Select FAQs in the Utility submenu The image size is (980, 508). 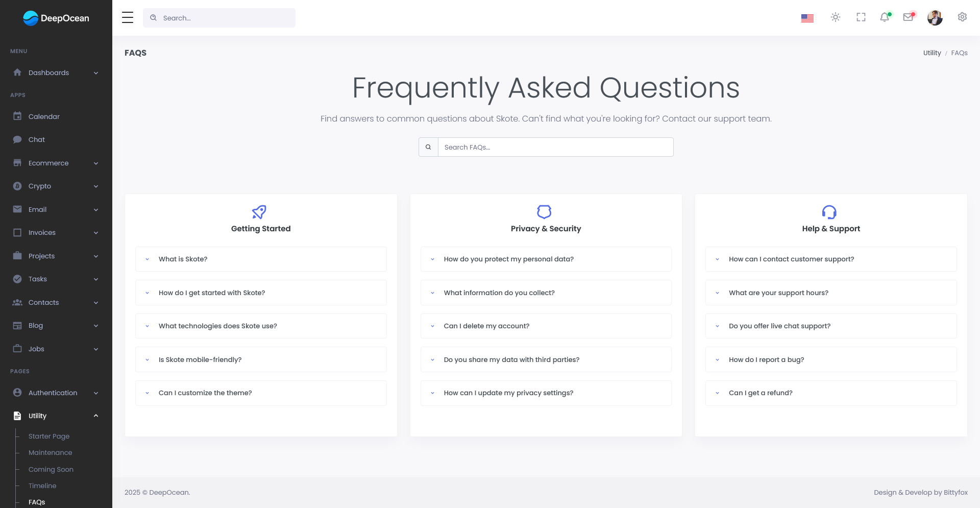37,502
